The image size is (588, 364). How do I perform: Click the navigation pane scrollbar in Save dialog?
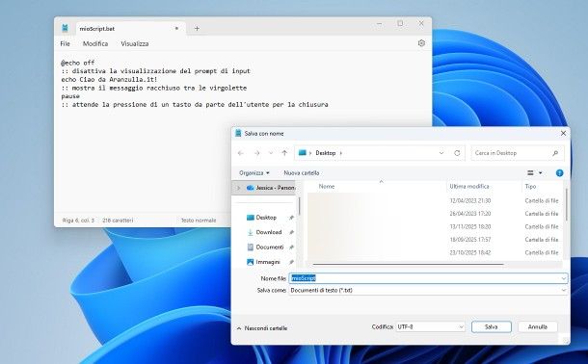[299, 206]
